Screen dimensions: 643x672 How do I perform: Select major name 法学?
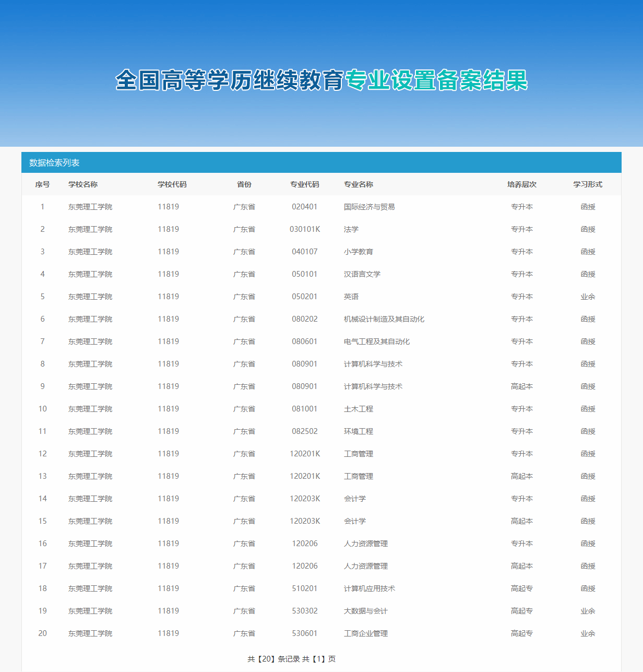tap(351, 229)
